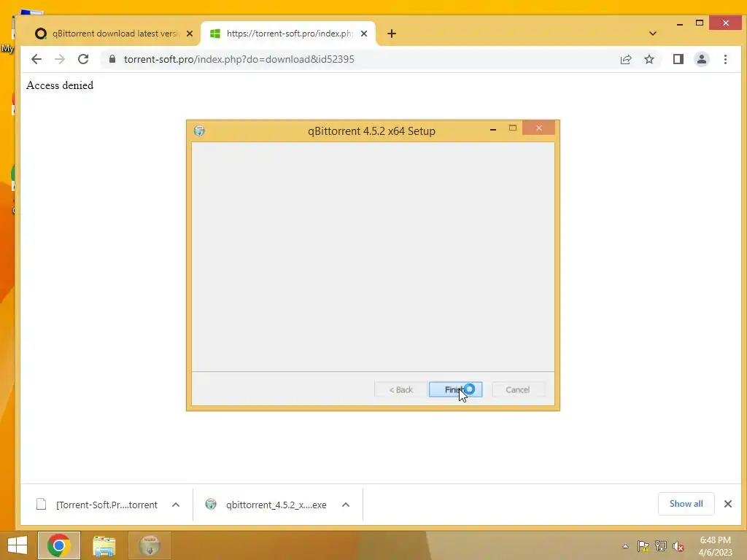Click the Chrome taskbar icon
This screenshot has height=560, width=747.
point(59,545)
